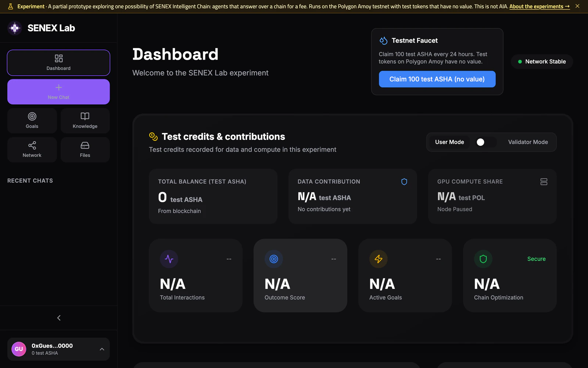The height and width of the screenshot is (368, 588).
Task: Click the Network Stable status indicator
Action: coord(542,61)
